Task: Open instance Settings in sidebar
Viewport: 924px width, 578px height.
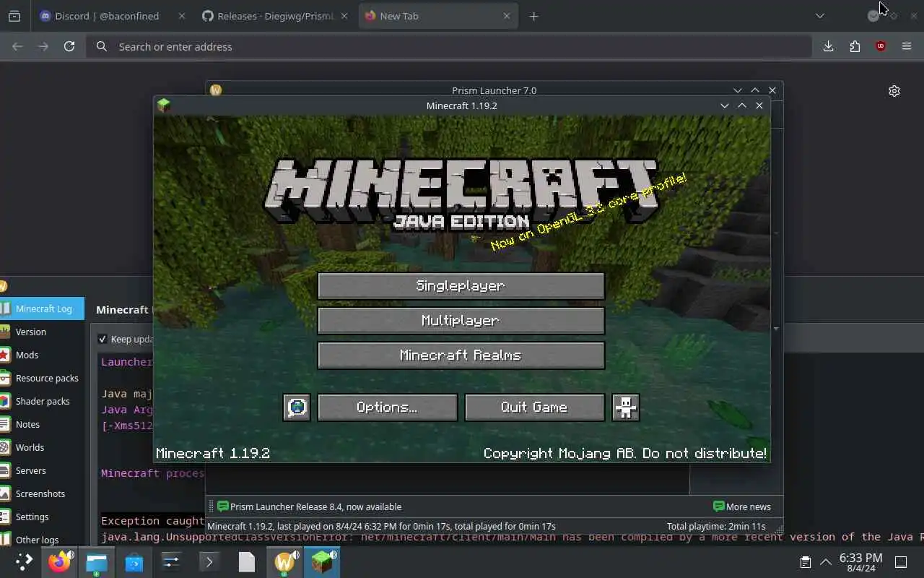Action: [x=42, y=517]
